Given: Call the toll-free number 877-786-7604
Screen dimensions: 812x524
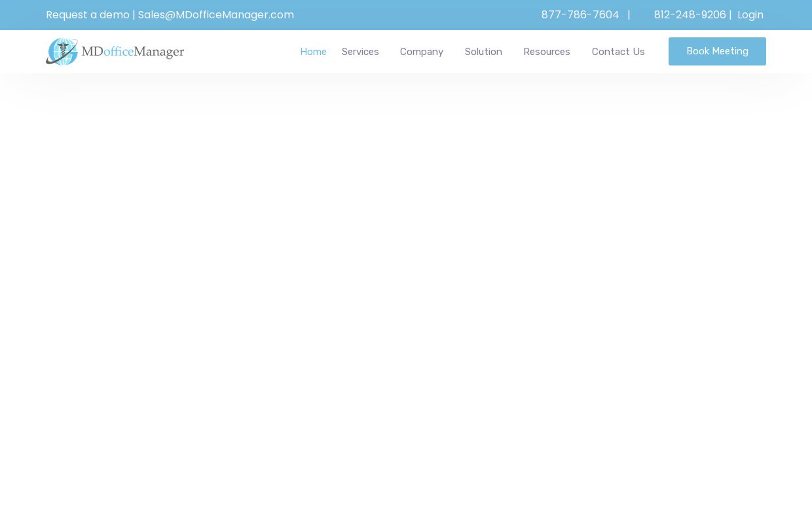Looking at the screenshot, I should coord(580,15).
